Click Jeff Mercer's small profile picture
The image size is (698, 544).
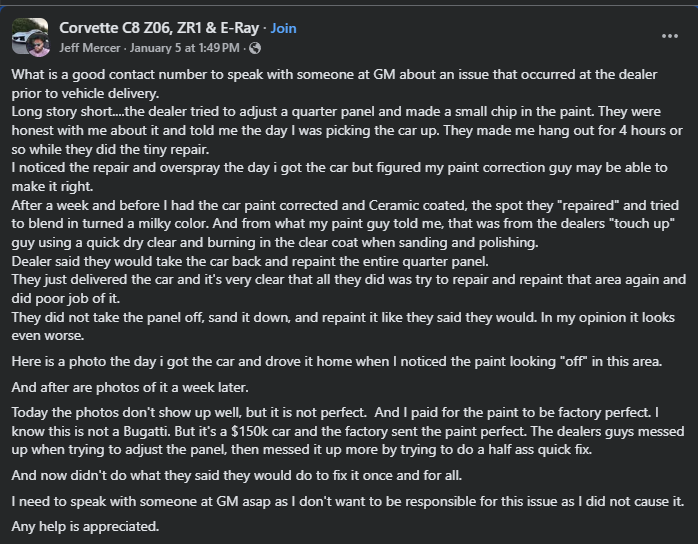pos(39,46)
